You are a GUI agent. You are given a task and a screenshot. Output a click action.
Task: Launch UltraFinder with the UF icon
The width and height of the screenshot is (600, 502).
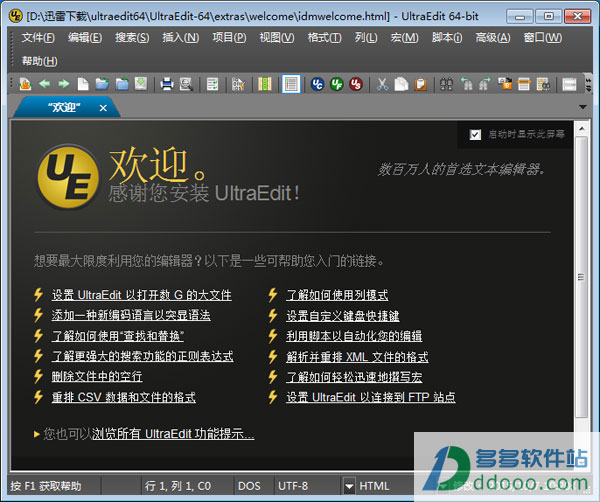click(x=337, y=84)
